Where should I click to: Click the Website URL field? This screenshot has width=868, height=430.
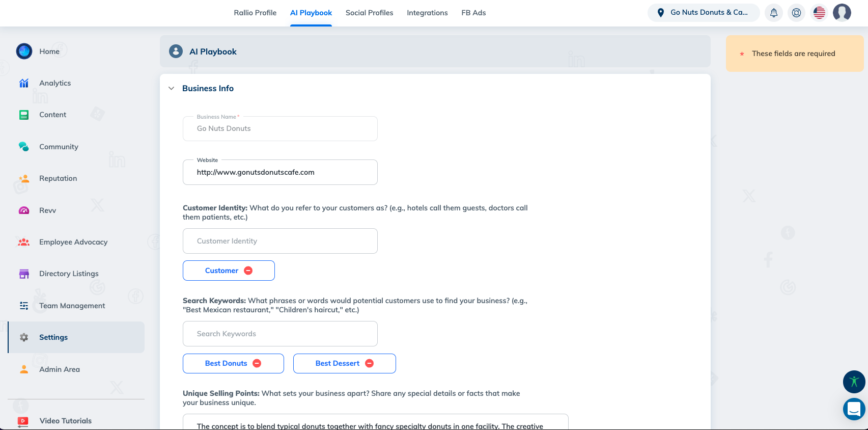tap(280, 172)
